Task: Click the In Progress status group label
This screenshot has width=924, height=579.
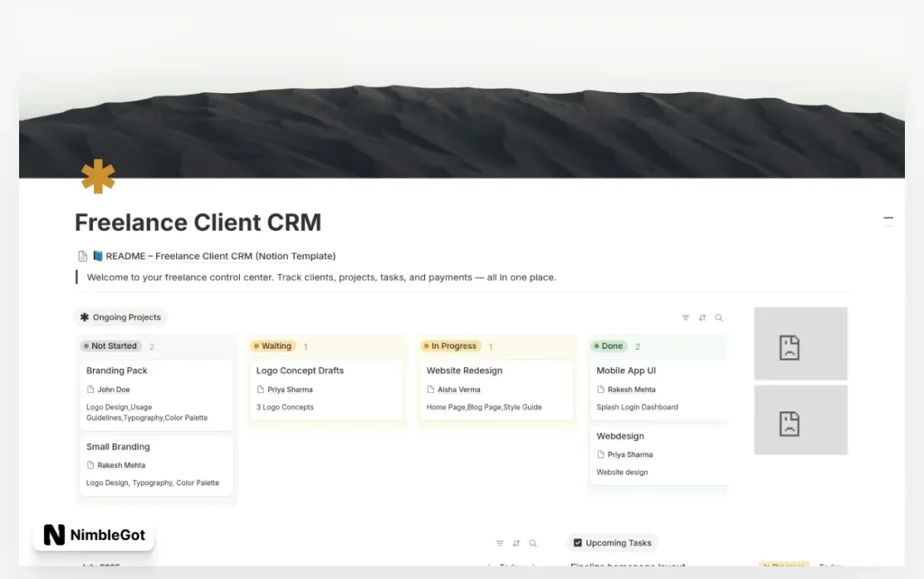Action: [x=451, y=345]
